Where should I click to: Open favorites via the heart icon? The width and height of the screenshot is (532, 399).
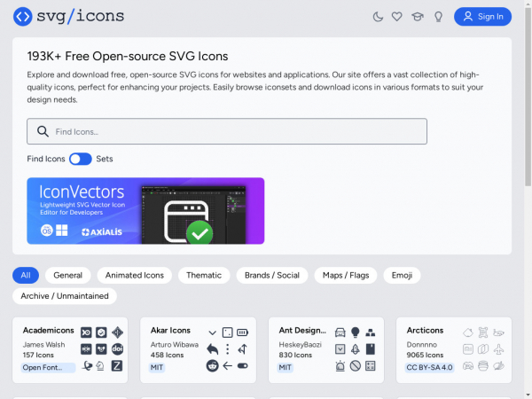tap(397, 16)
